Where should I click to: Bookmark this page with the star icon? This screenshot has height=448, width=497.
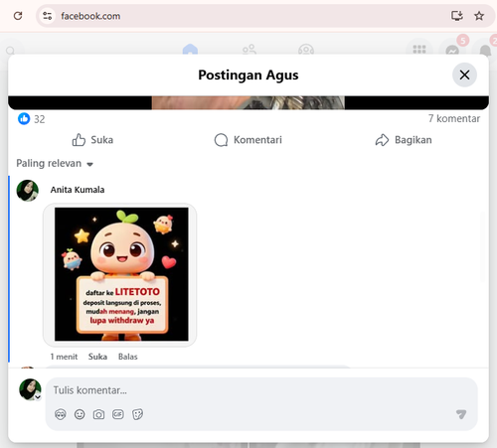(x=479, y=16)
